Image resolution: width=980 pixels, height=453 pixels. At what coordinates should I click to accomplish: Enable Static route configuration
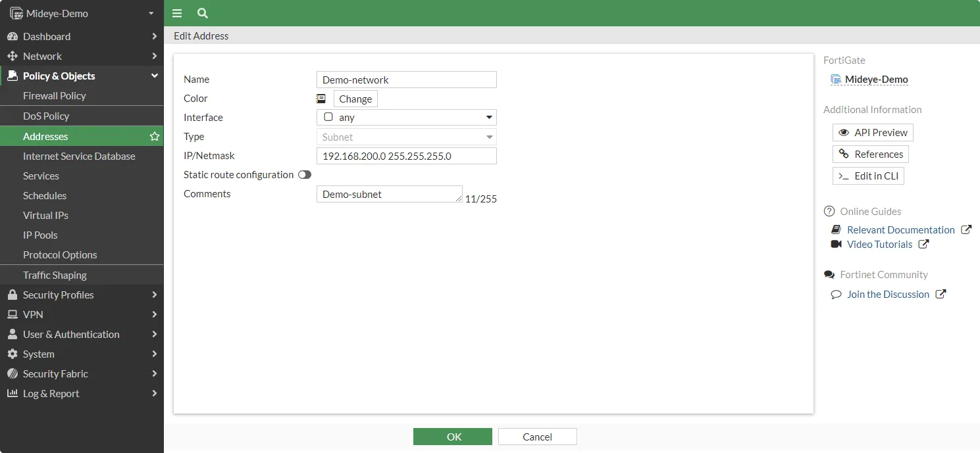tap(304, 175)
